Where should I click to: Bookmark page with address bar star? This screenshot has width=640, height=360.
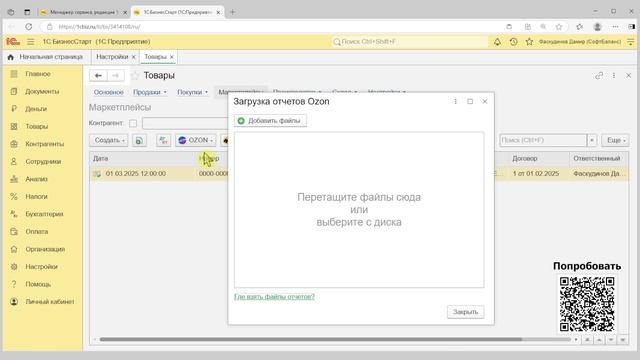tap(559, 27)
